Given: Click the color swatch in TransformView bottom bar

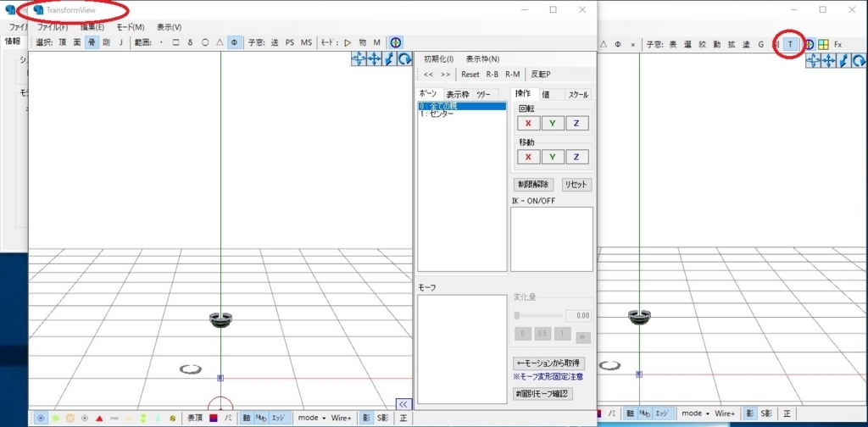Looking at the screenshot, I should (213, 419).
